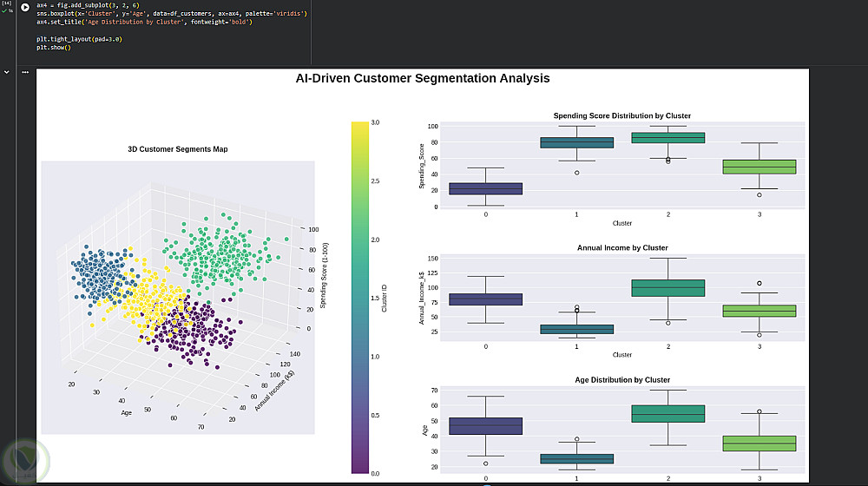Click the 3D Customer Segments Map title
The height and width of the screenshot is (486, 868).
(178, 149)
